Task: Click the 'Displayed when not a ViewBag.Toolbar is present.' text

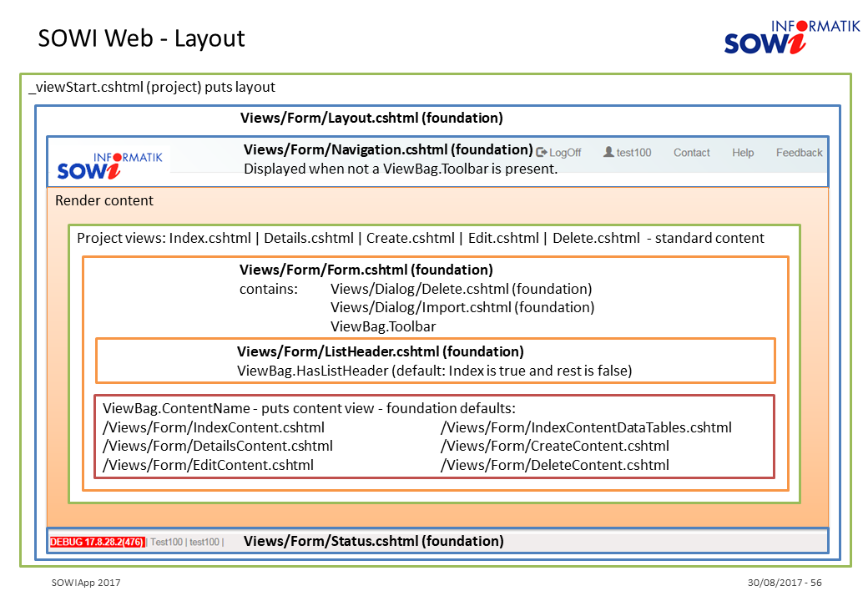Action: [x=401, y=169]
